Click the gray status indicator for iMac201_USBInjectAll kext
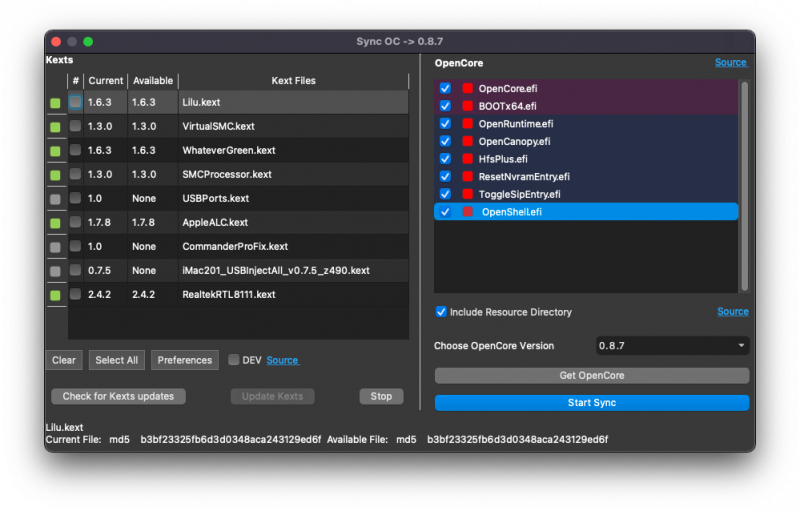The width and height of the screenshot is (800, 511). [x=55, y=271]
